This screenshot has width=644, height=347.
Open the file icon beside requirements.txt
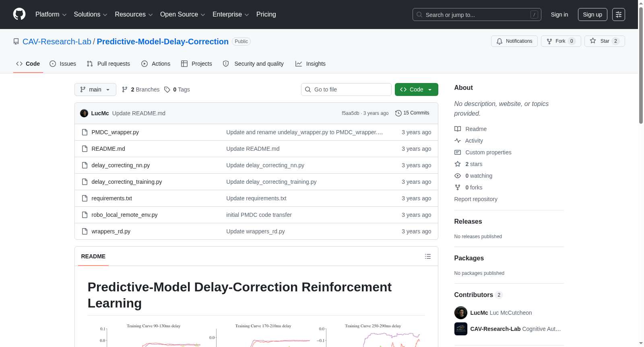(x=85, y=198)
